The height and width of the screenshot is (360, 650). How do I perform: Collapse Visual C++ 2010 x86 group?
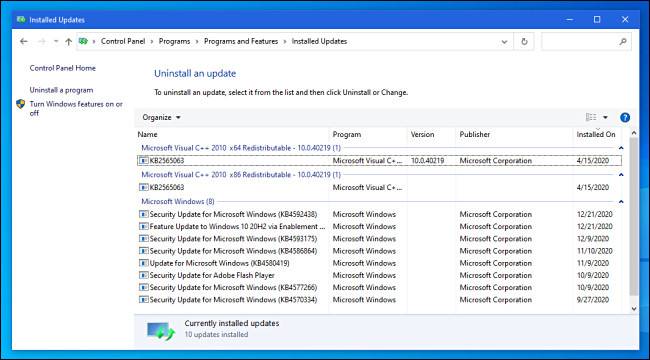coord(621,175)
